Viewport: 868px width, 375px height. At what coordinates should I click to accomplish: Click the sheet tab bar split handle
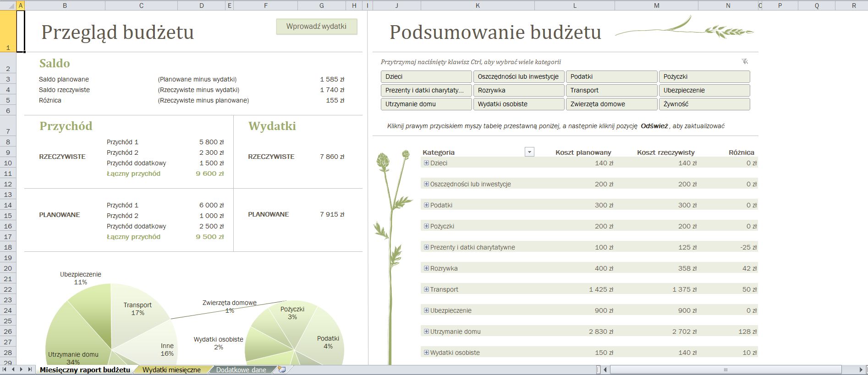(x=599, y=370)
